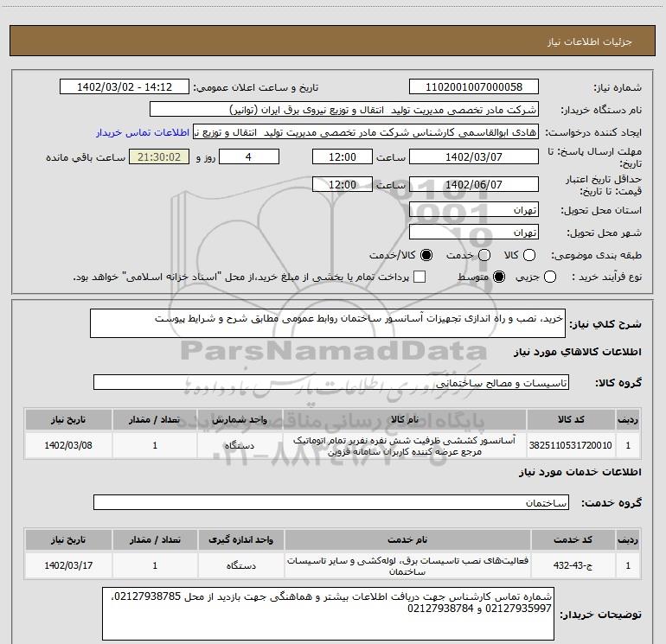Click the واحد شمارش column header

pos(240,419)
